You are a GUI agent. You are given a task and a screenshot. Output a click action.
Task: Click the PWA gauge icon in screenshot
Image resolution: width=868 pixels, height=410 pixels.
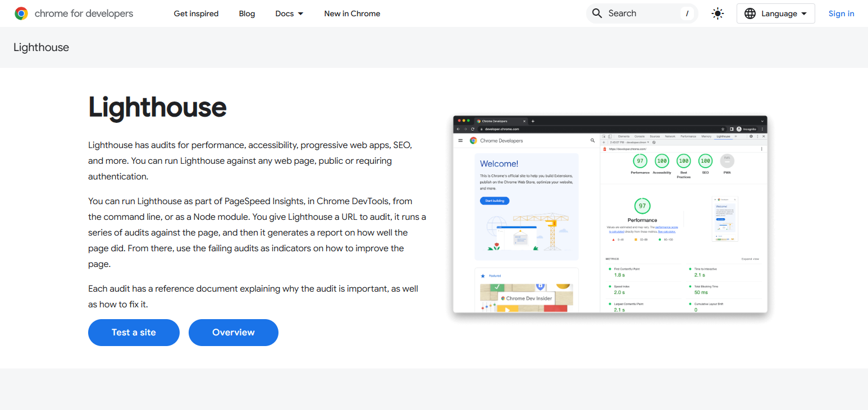pyautogui.click(x=727, y=161)
